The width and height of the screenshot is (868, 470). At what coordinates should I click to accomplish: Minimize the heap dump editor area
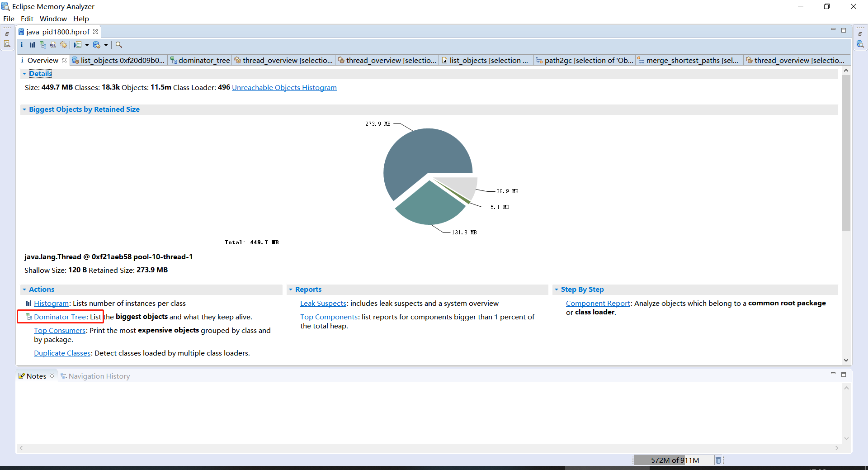pyautogui.click(x=833, y=30)
